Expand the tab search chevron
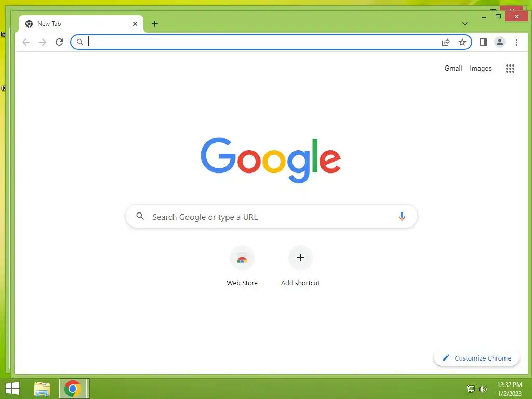Image resolution: width=532 pixels, height=399 pixels. tap(465, 24)
